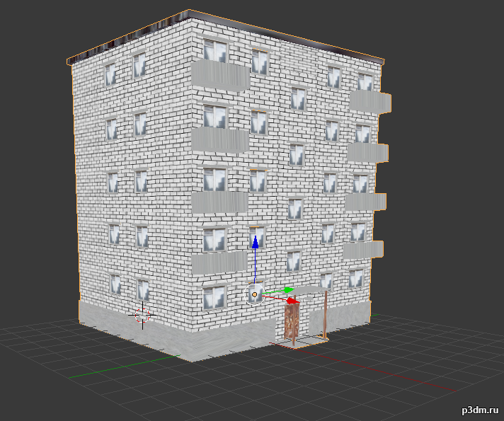Click the top-left window on the left wall

click(x=110, y=74)
